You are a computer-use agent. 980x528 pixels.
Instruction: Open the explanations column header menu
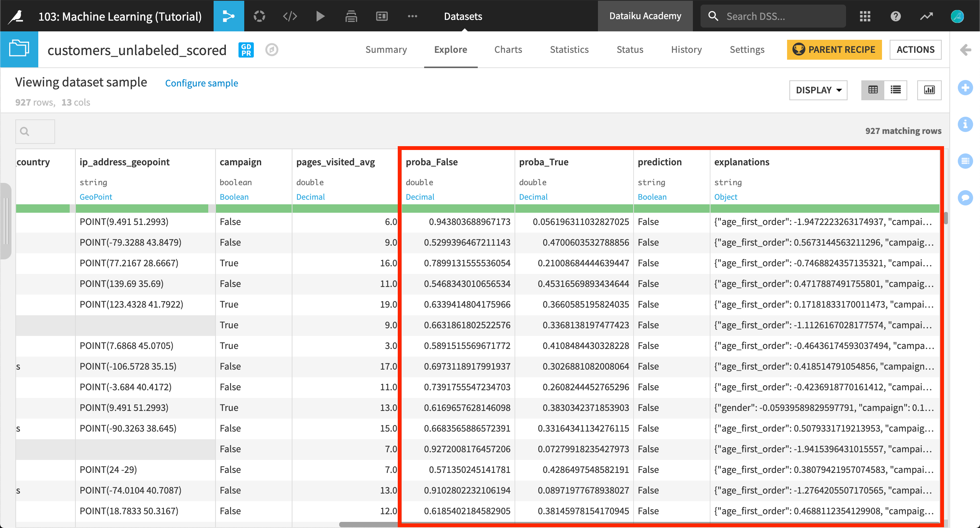pos(742,162)
